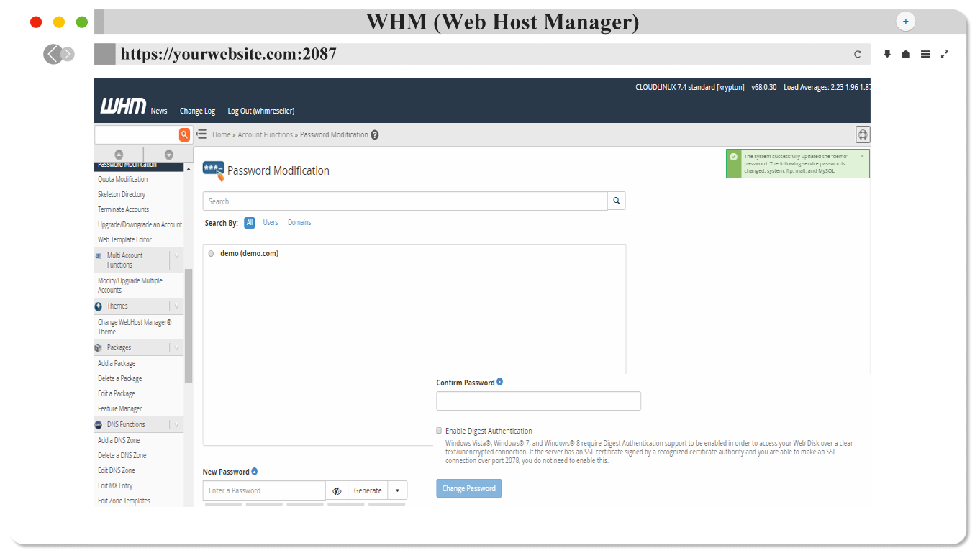Screen dimensions: 980x553
Task: Click the Change Password button
Action: [x=469, y=488]
